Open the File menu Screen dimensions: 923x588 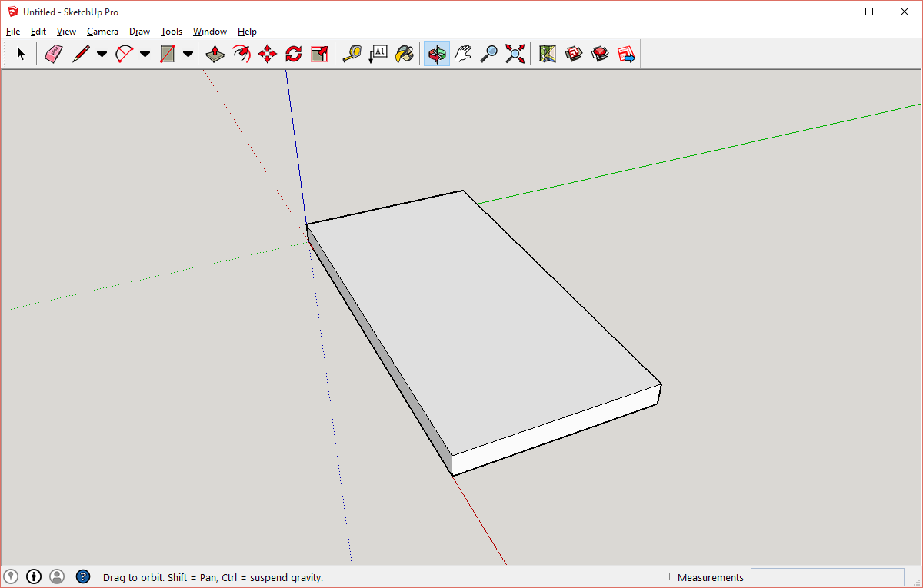(13, 32)
